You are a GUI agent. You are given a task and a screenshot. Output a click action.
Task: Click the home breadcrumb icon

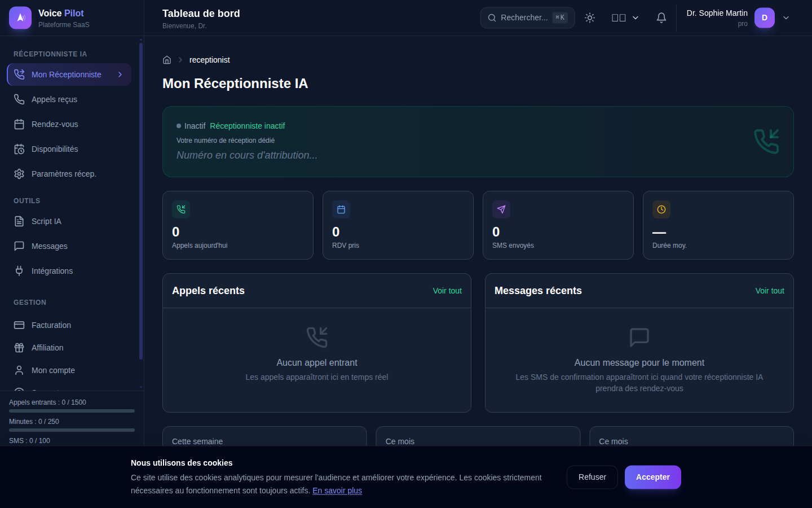[167, 60]
